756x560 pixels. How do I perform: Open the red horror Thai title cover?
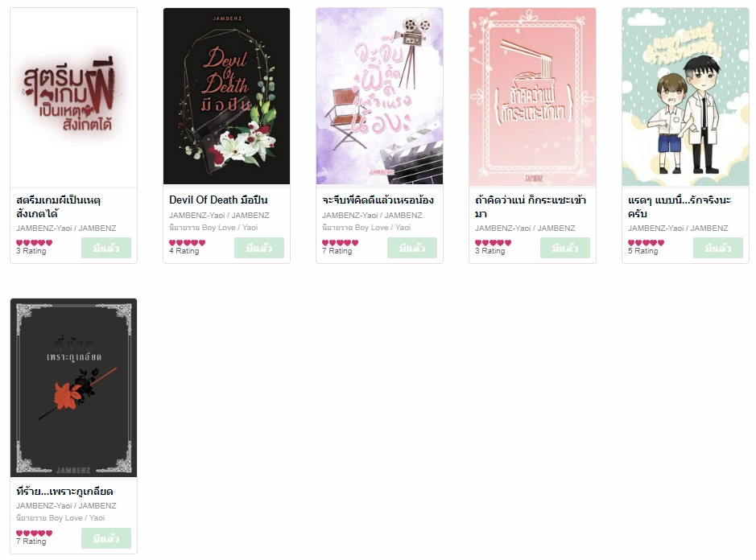[x=74, y=97]
